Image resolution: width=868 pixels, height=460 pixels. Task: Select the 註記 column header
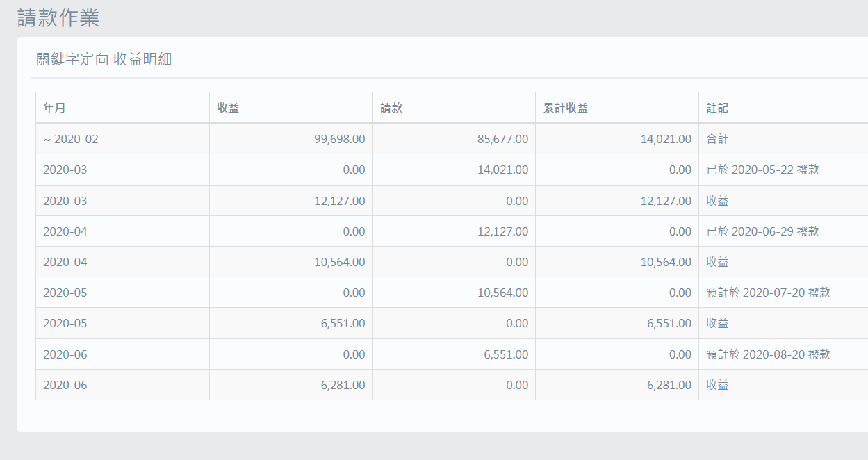pos(717,108)
